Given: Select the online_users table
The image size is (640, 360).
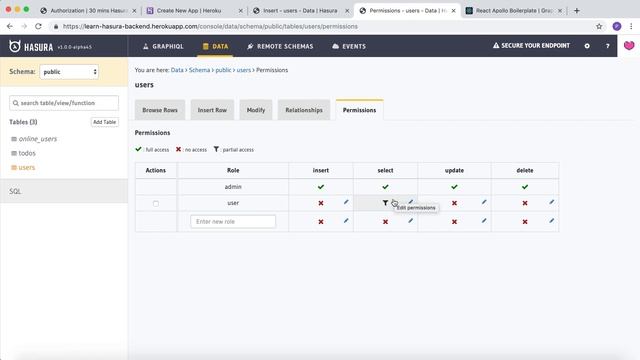Looking at the screenshot, I should click(38, 139).
